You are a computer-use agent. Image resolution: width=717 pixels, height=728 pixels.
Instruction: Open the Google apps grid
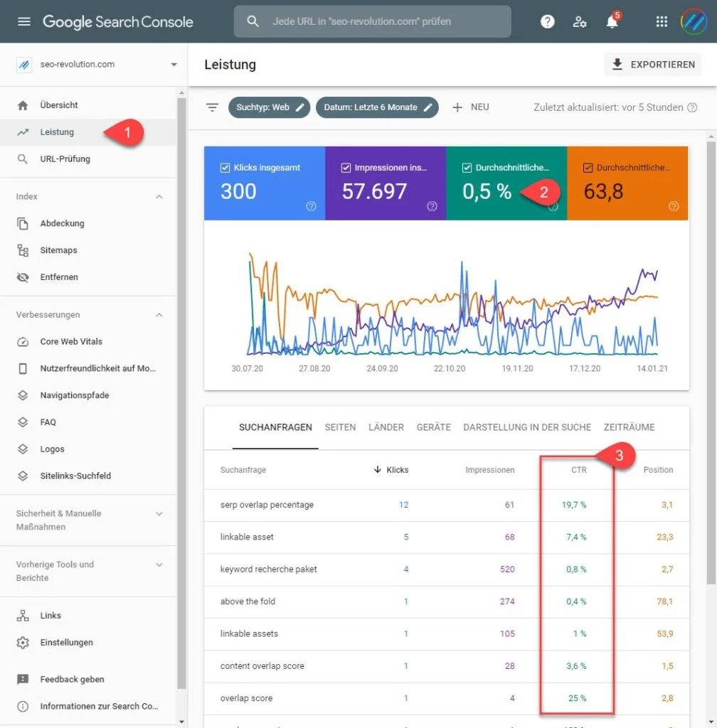[662, 21]
